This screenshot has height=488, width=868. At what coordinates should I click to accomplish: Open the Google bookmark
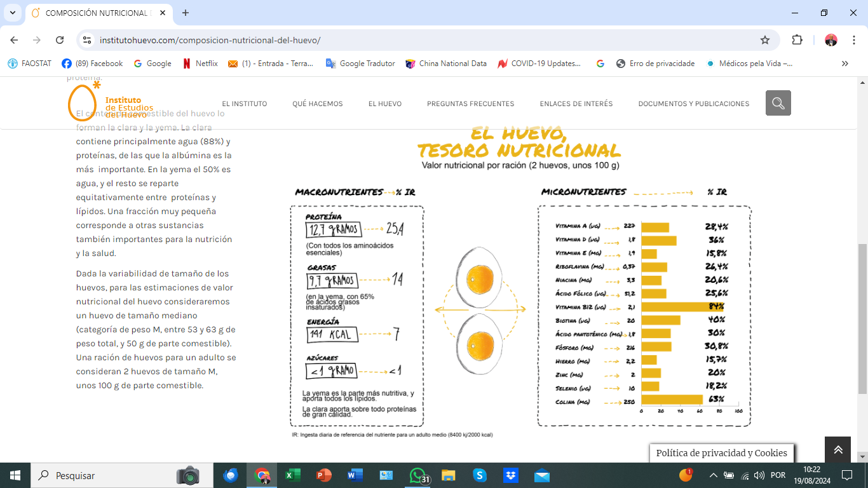pyautogui.click(x=153, y=64)
